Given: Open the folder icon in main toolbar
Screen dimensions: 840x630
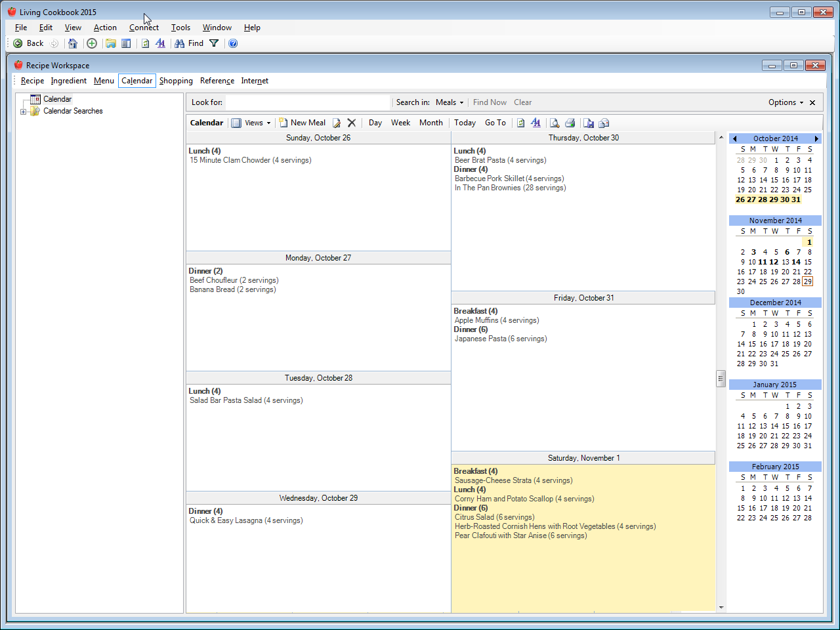Looking at the screenshot, I should [x=111, y=43].
